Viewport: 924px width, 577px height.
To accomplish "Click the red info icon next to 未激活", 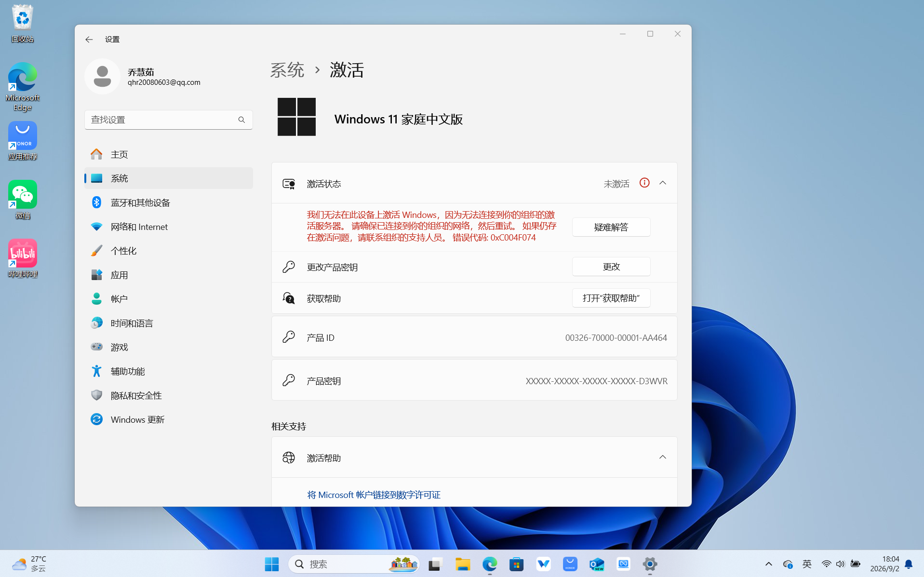I will coord(644,183).
